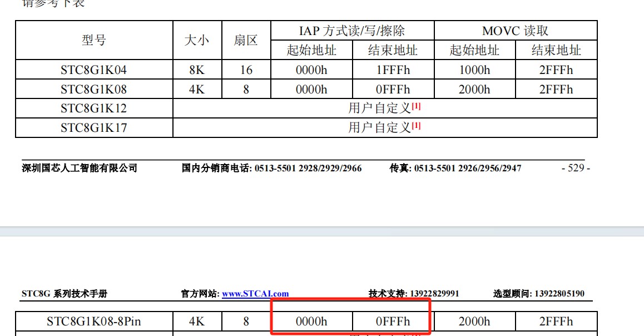Click the sector count 16 cell
This screenshot has width=644, height=336.
click(x=246, y=70)
